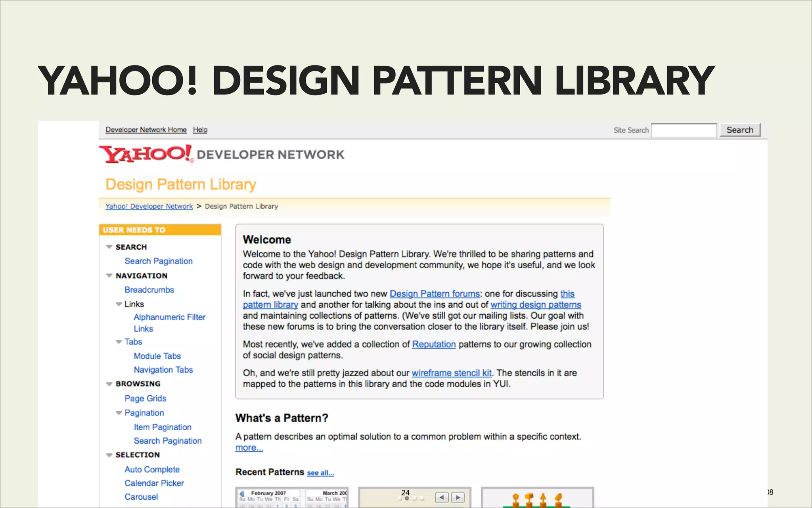Viewport: 812px width, 508px height.
Task: Click the SELECTION section label
Action: 138,455
